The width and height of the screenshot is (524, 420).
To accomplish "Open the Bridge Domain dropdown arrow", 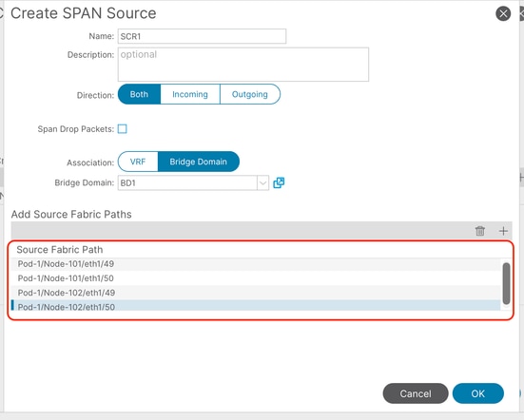I will [263, 183].
